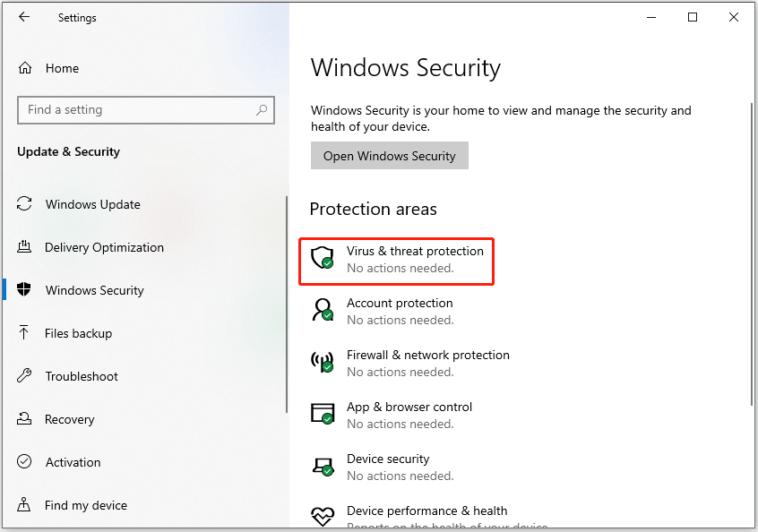Click the Windows Update refresh icon
The width and height of the screenshot is (758, 532).
(x=24, y=204)
